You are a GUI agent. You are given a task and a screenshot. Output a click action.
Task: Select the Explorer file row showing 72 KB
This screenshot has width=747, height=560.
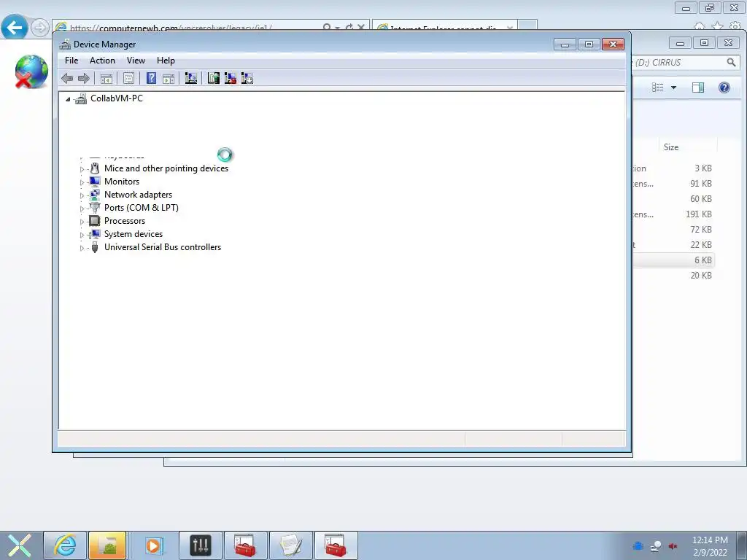pyautogui.click(x=673, y=230)
